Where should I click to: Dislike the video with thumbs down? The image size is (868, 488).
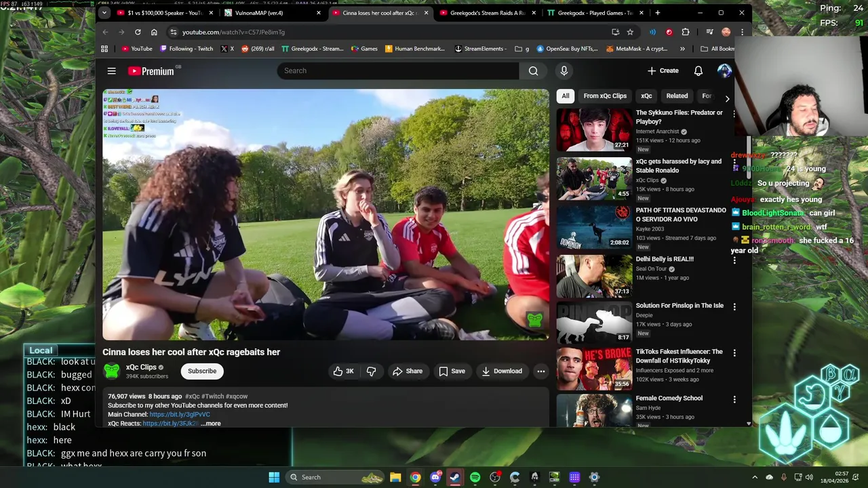coord(371,371)
